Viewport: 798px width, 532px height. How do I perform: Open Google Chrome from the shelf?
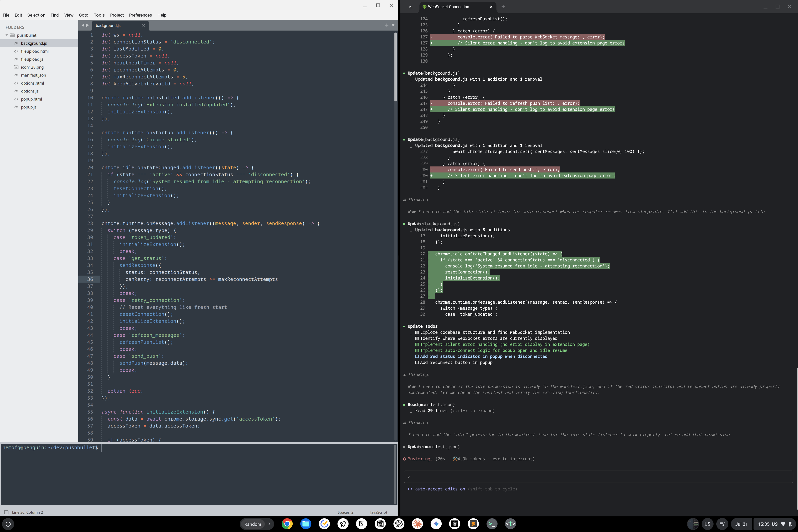(287, 524)
